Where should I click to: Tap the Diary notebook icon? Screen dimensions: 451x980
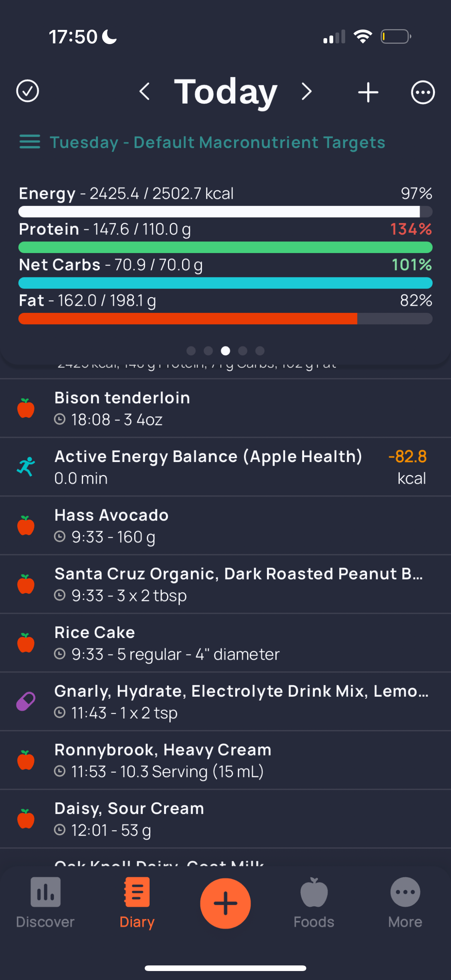(x=137, y=892)
